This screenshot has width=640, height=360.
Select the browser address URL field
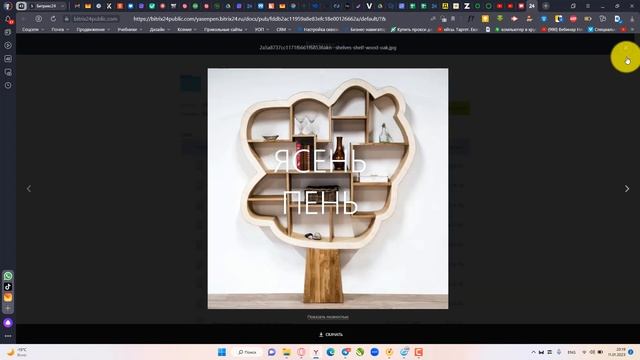coord(259,19)
